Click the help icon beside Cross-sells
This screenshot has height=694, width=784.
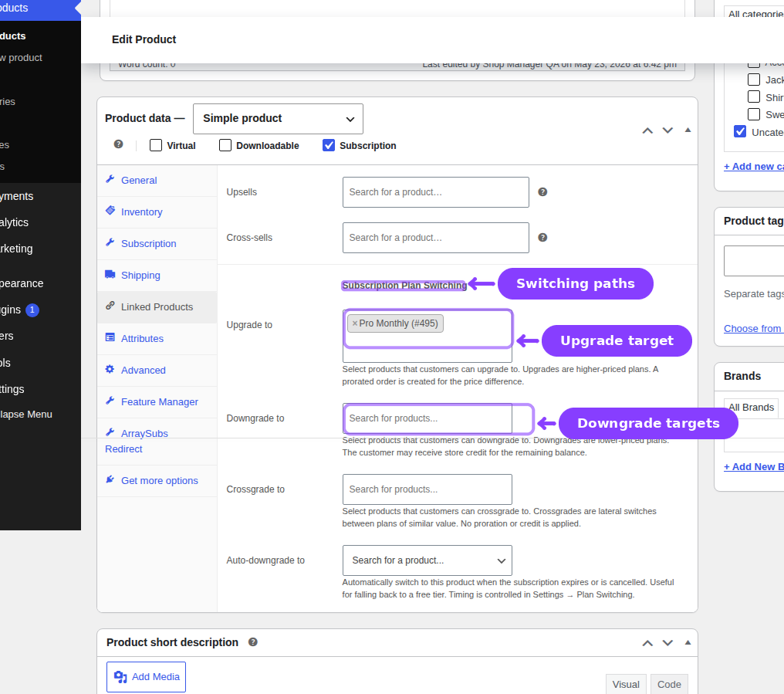tap(542, 238)
